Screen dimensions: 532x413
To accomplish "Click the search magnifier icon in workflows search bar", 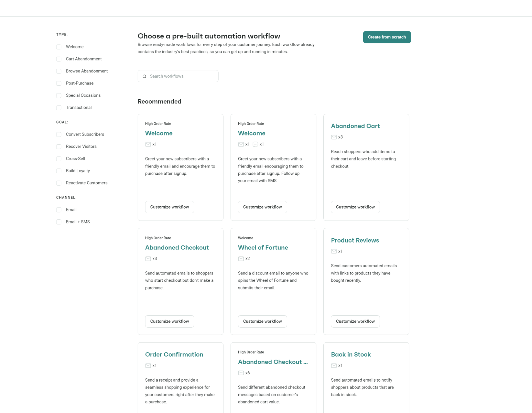I will click(145, 76).
